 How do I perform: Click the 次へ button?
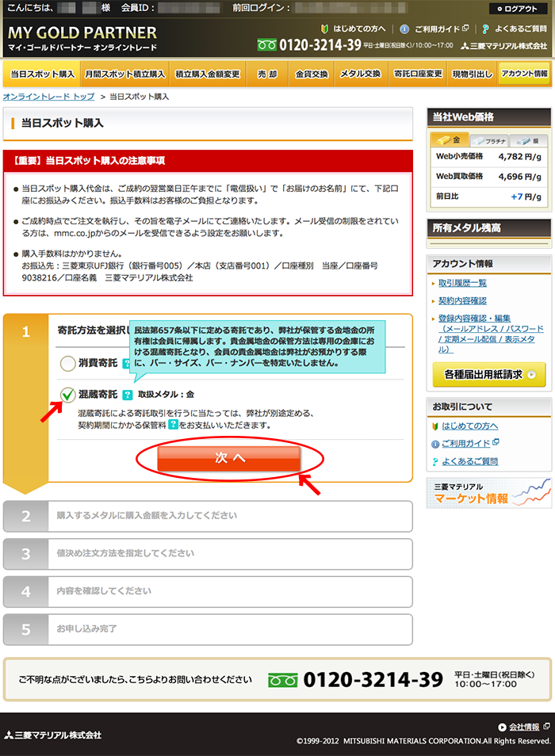229,458
